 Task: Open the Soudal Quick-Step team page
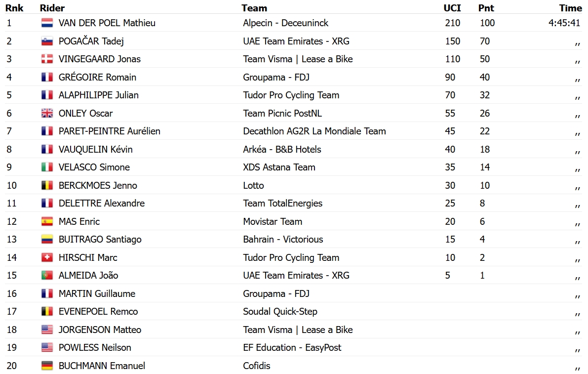tap(280, 312)
